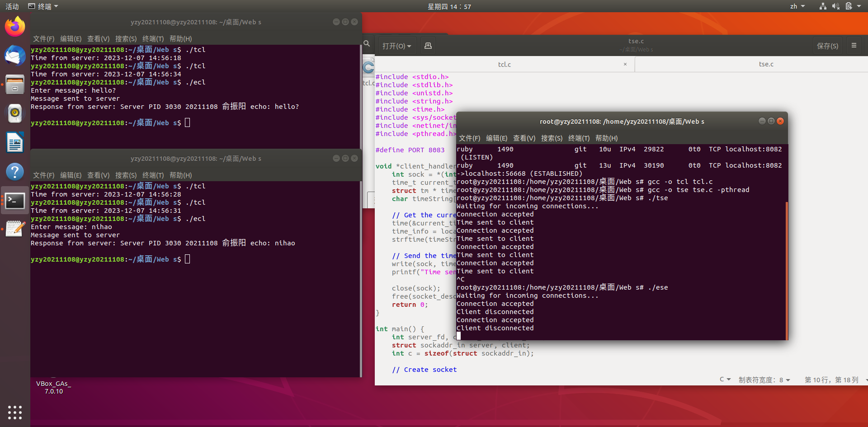868x427 pixels.
Task: Open 编辑(E) menu in root terminal
Action: click(497, 138)
